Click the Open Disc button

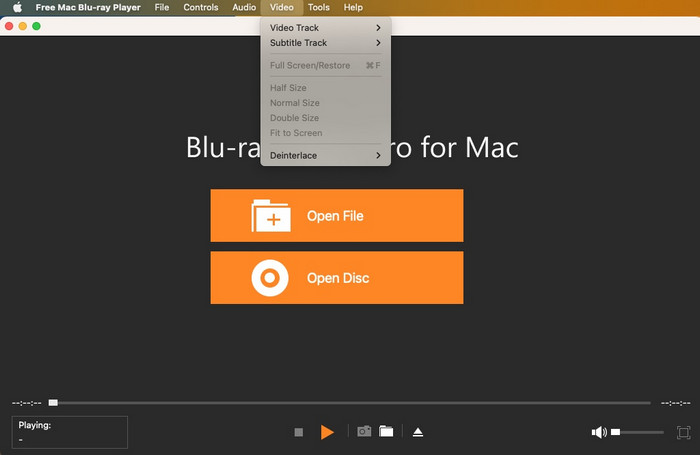[336, 278]
